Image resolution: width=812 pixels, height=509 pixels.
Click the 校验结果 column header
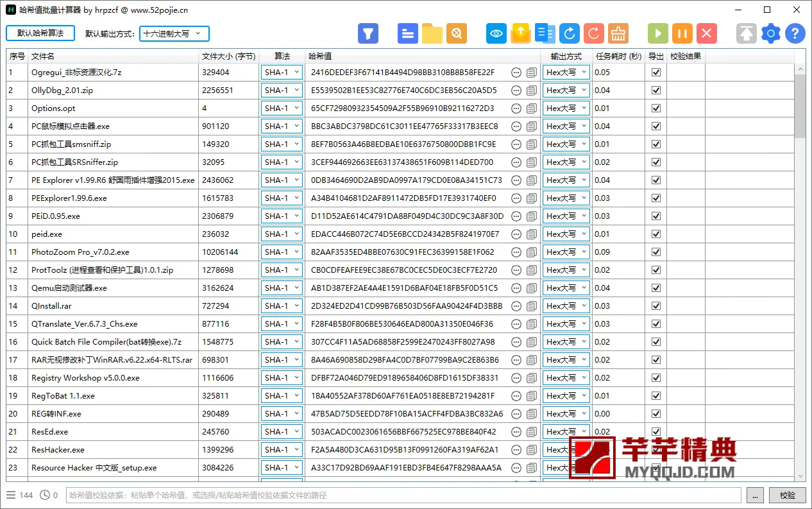point(686,56)
